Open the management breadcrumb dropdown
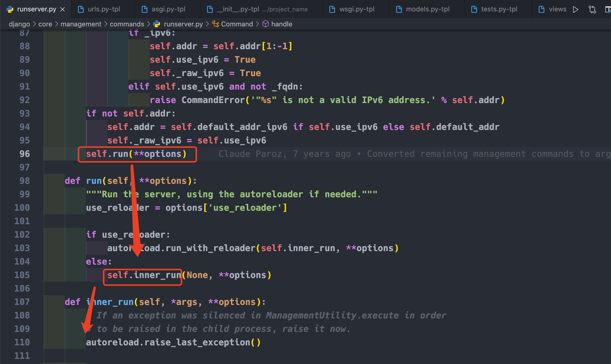The height and width of the screenshot is (364, 611). [x=81, y=24]
